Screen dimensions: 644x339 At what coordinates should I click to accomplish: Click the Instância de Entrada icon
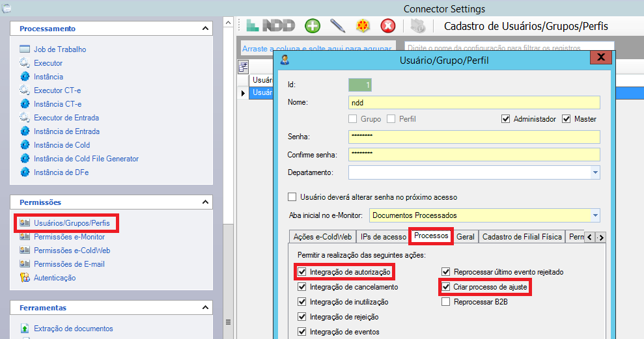[25, 131]
